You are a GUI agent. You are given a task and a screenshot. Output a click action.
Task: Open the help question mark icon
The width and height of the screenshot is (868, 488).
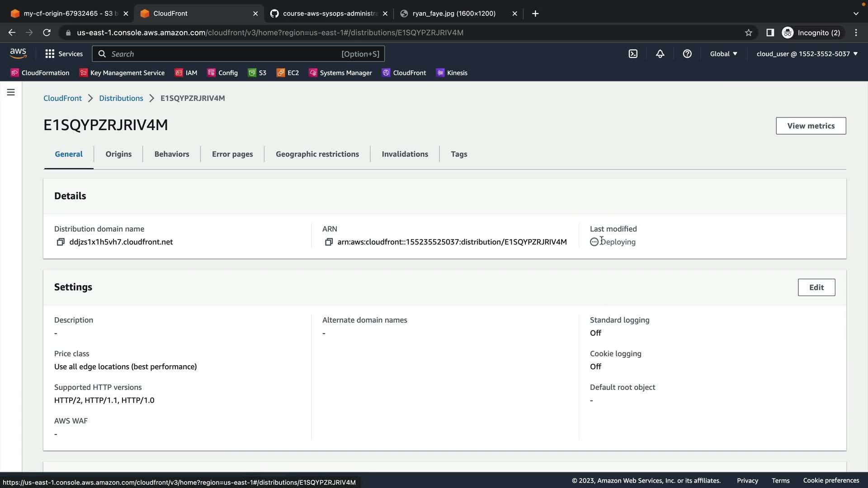click(x=687, y=54)
